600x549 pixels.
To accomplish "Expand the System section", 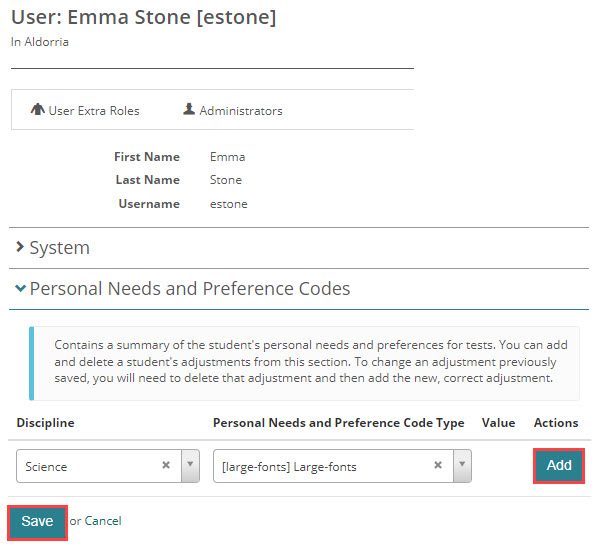I will click(53, 248).
